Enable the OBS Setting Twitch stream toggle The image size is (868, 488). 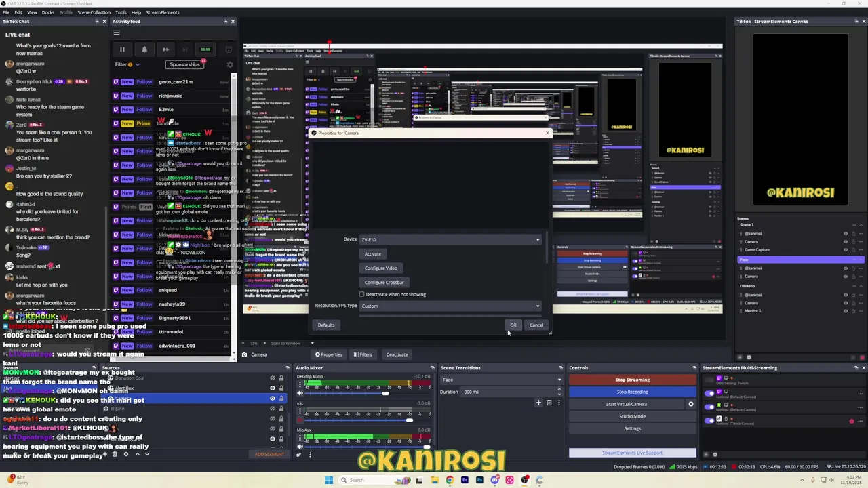point(709,381)
